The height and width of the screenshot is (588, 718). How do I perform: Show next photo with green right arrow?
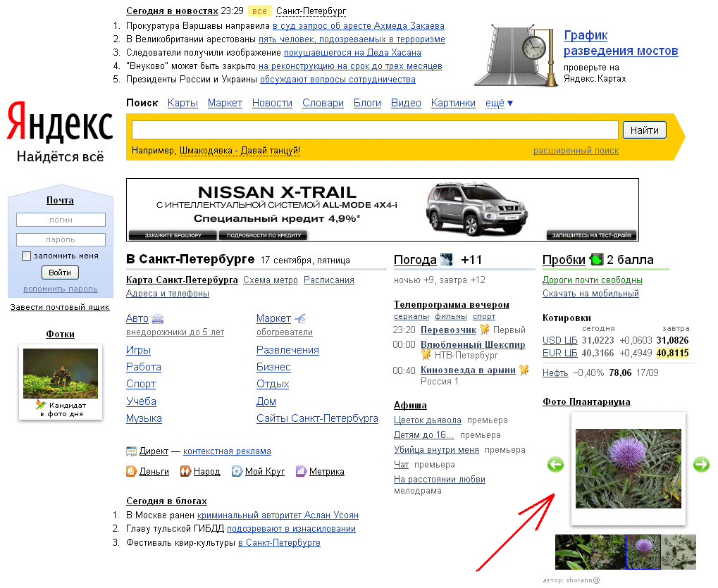tap(701, 464)
